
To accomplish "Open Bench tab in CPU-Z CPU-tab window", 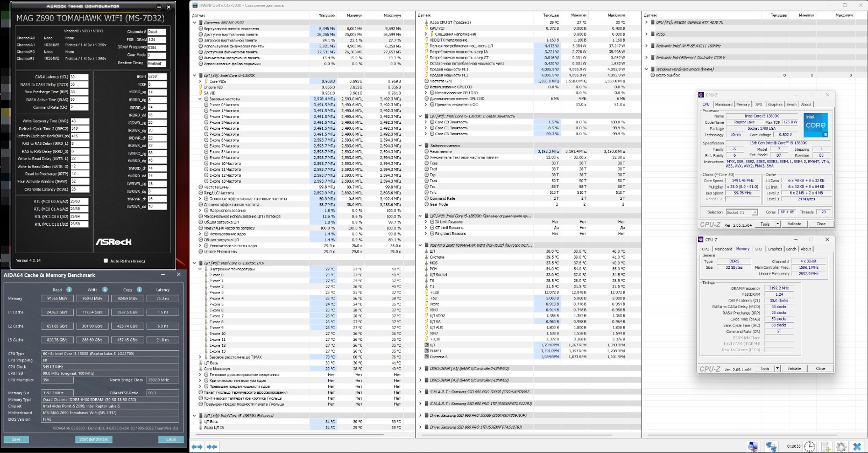I will (791, 104).
